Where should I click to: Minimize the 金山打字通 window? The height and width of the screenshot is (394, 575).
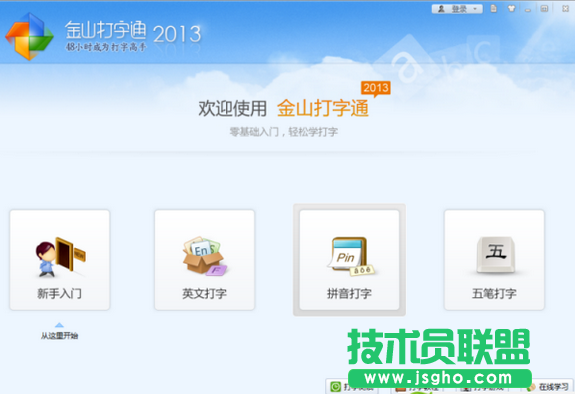tap(528, 9)
